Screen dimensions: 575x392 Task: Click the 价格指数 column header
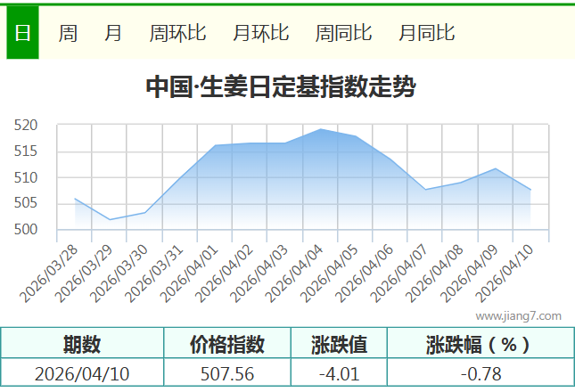[227, 344]
